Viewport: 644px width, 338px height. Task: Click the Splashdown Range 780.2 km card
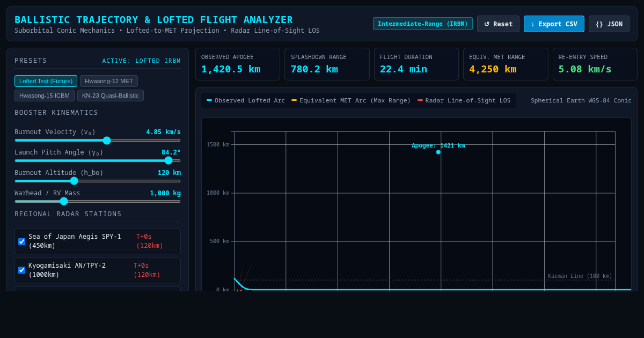click(327, 64)
